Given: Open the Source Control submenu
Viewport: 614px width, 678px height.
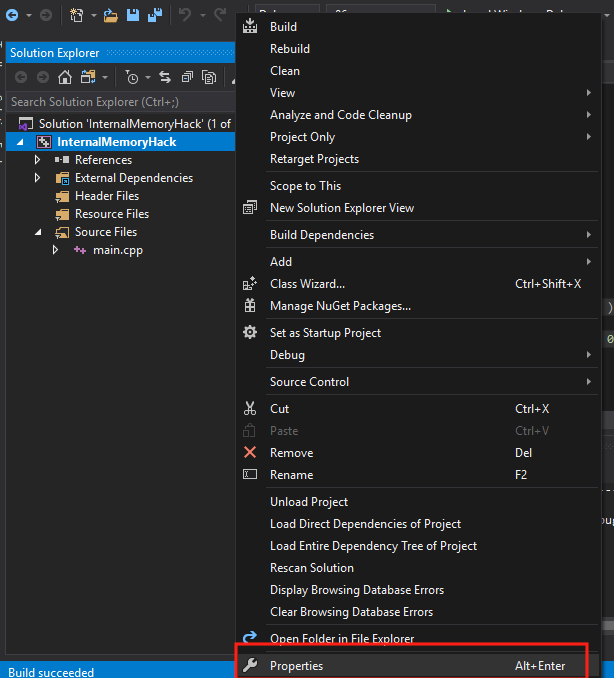Looking at the screenshot, I should (x=309, y=382).
